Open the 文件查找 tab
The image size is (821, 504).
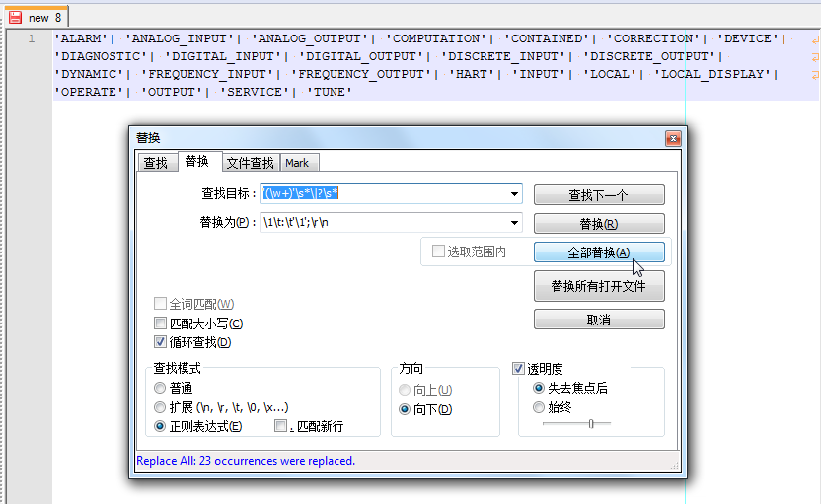click(x=250, y=163)
